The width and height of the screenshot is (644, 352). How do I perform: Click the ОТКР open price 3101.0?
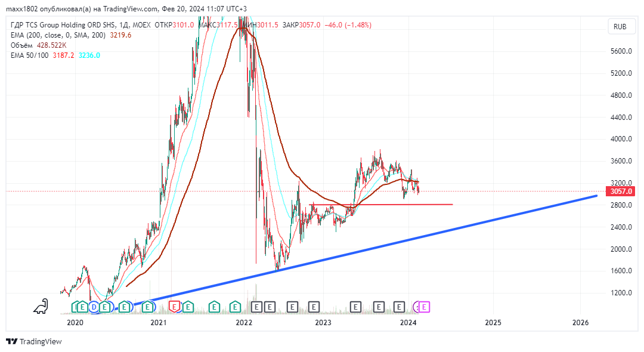183,25
